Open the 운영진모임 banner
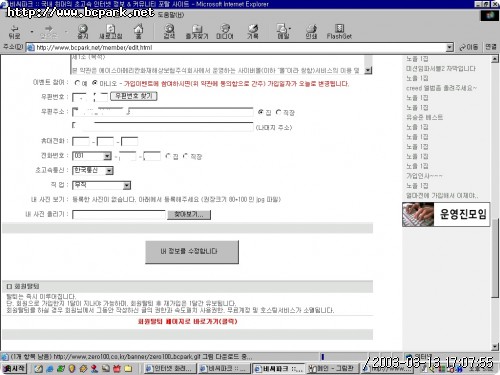This screenshot has height=375, width=500. [x=446, y=214]
